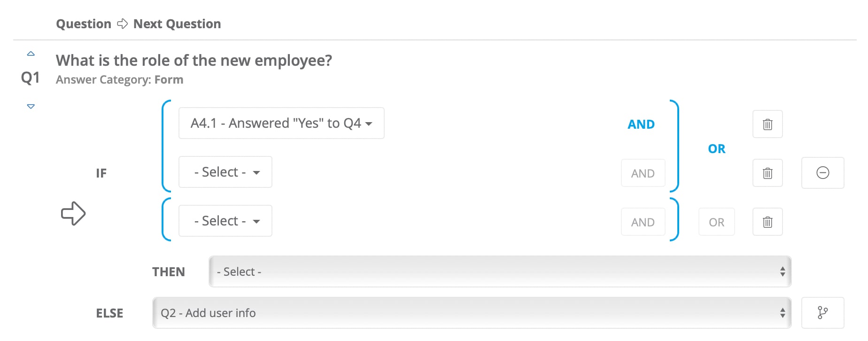Open the branching flow view icon beside ELSE

pos(822,312)
